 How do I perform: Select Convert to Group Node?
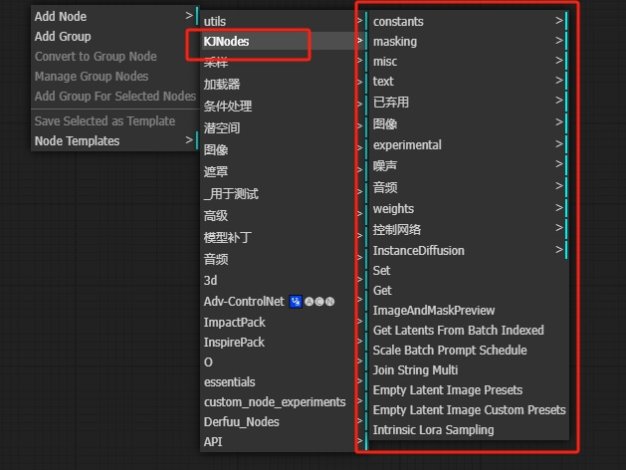[115, 56]
